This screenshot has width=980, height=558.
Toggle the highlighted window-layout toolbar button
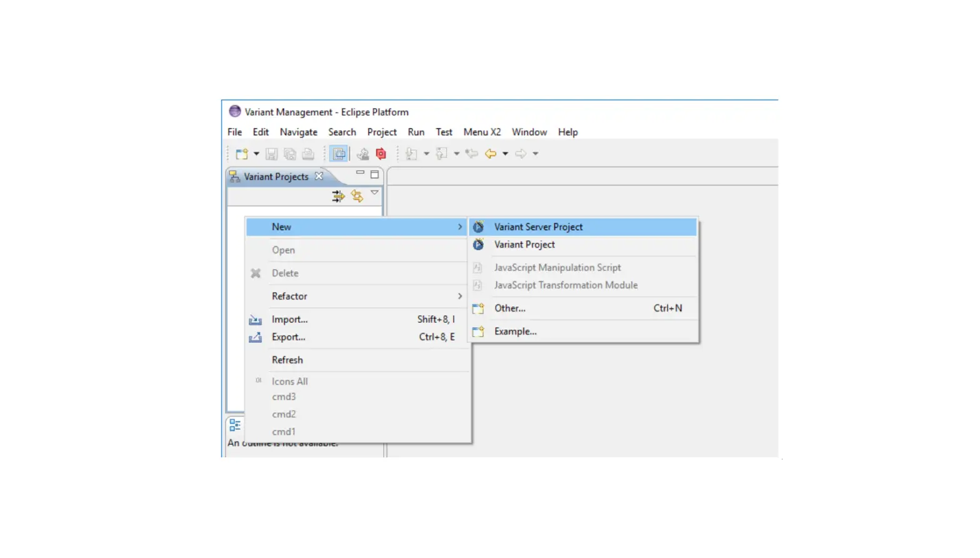click(339, 154)
